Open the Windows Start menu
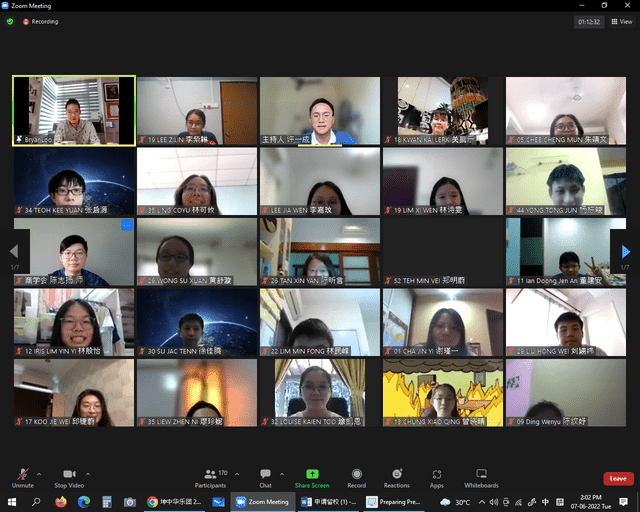 click(x=12, y=502)
